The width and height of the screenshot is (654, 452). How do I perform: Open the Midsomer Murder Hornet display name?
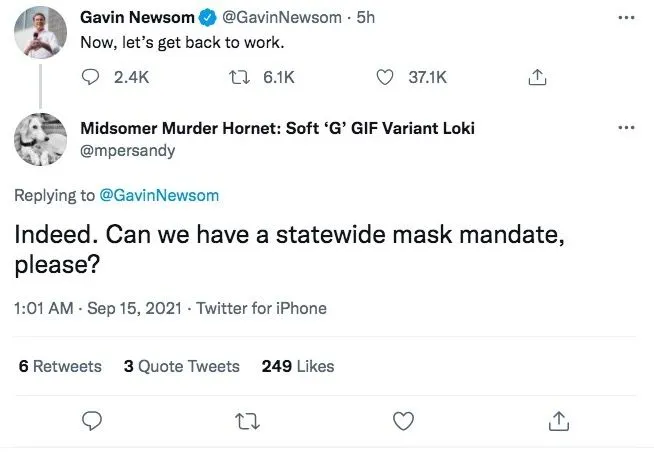coord(277,128)
